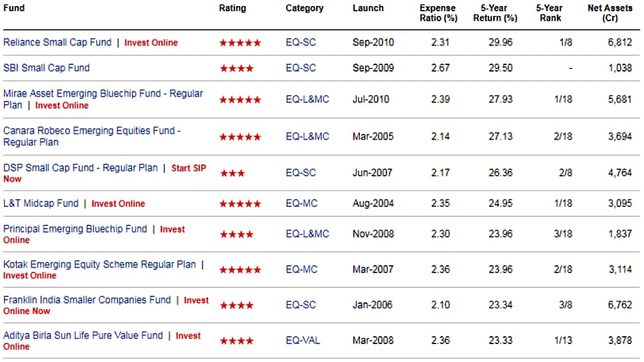Click the five-star rating of Reliance Small Cap
Image resolution: width=644 pixels, height=362 pixels.
(x=240, y=42)
